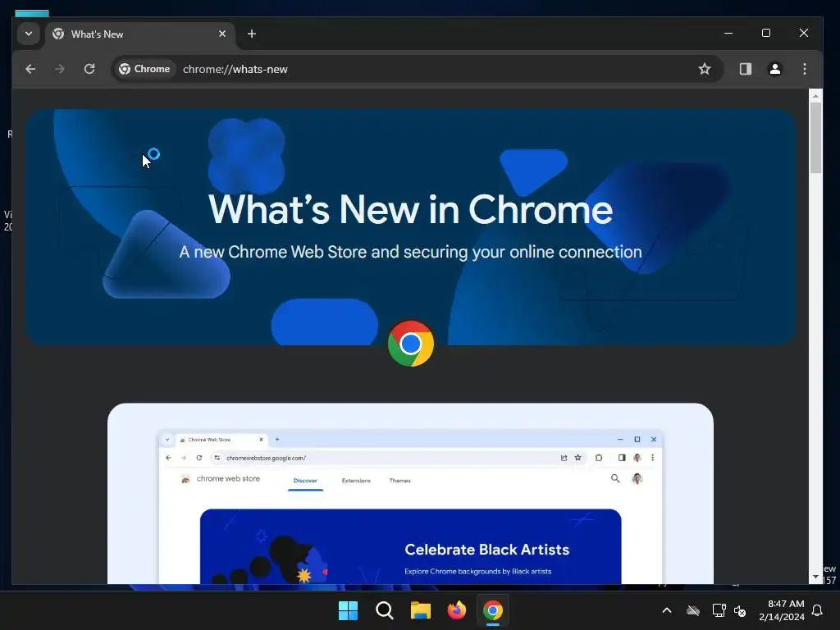Viewport: 840px width, 630px height.
Task: Click the forward navigation arrow
Action: (x=59, y=69)
